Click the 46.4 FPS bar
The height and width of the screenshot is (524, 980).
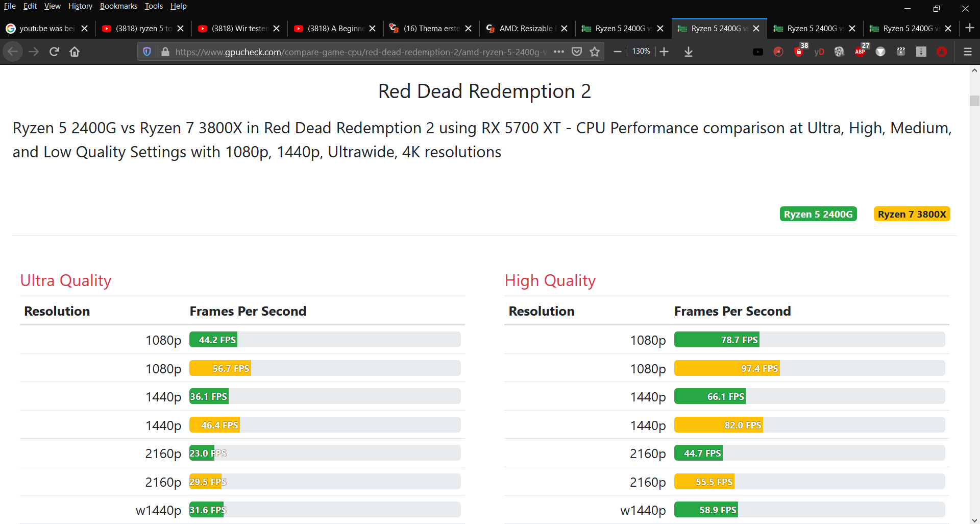point(214,425)
